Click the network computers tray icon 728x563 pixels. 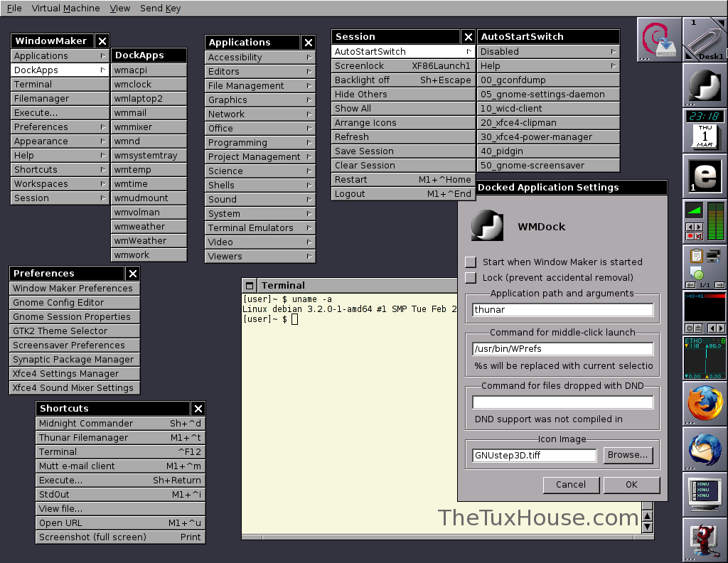[x=713, y=255]
